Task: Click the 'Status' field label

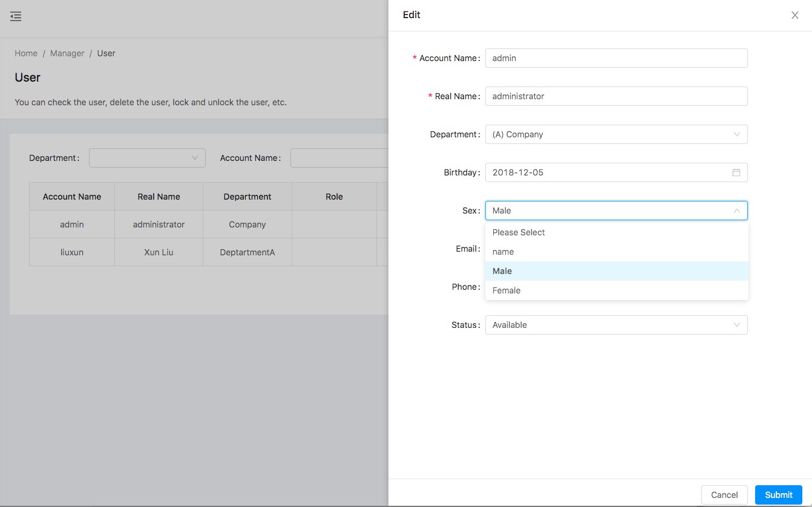Action: pos(466,325)
